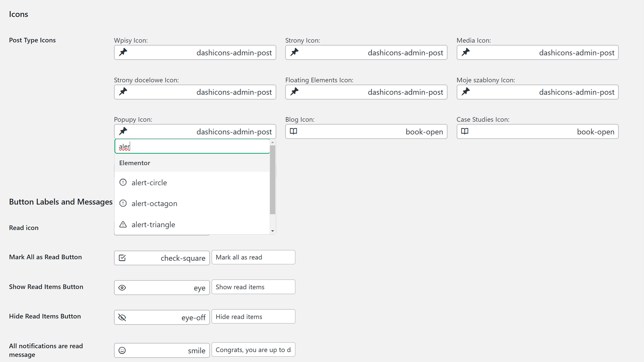Image resolution: width=644 pixels, height=362 pixels.
Task: Click the 'Icons' section heading
Action: click(18, 14)
